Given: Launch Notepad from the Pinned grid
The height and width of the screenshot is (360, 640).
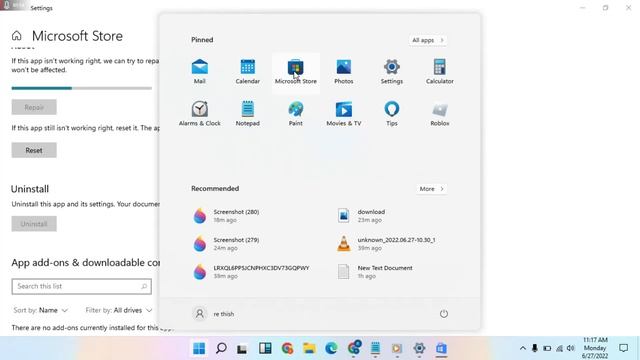Looking at the screenshot, I should [x=247, y=113].
